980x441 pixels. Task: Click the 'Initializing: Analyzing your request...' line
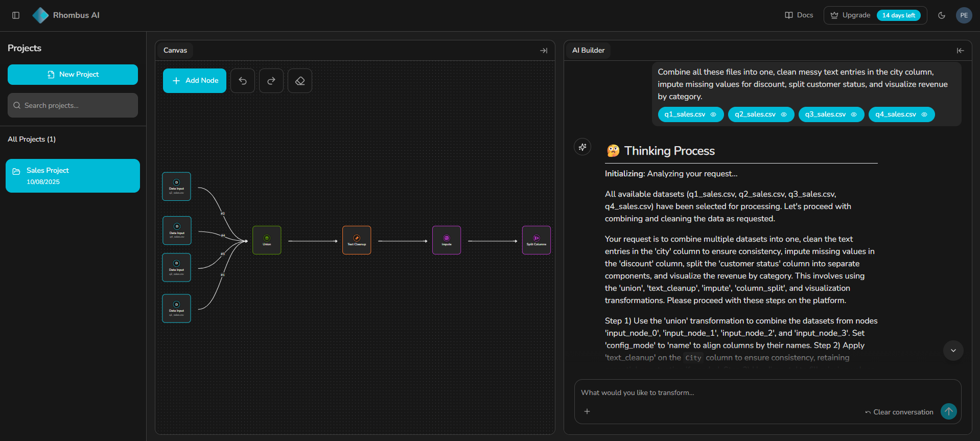(x=671, y=174)
